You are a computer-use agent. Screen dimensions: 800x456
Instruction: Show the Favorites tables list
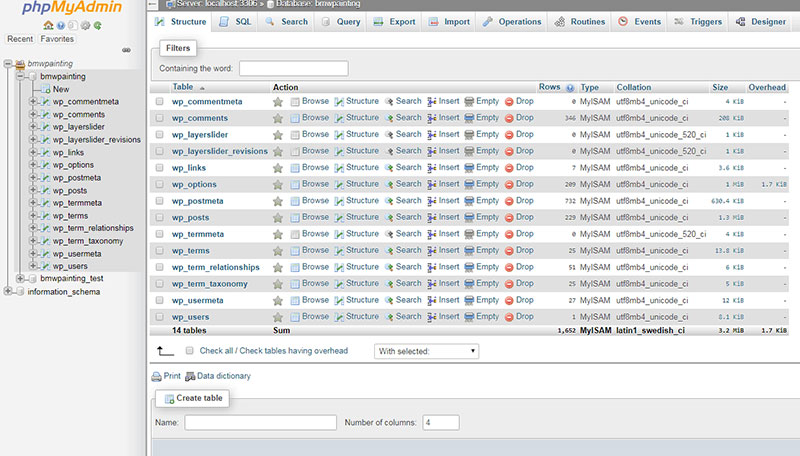point(57,39)
